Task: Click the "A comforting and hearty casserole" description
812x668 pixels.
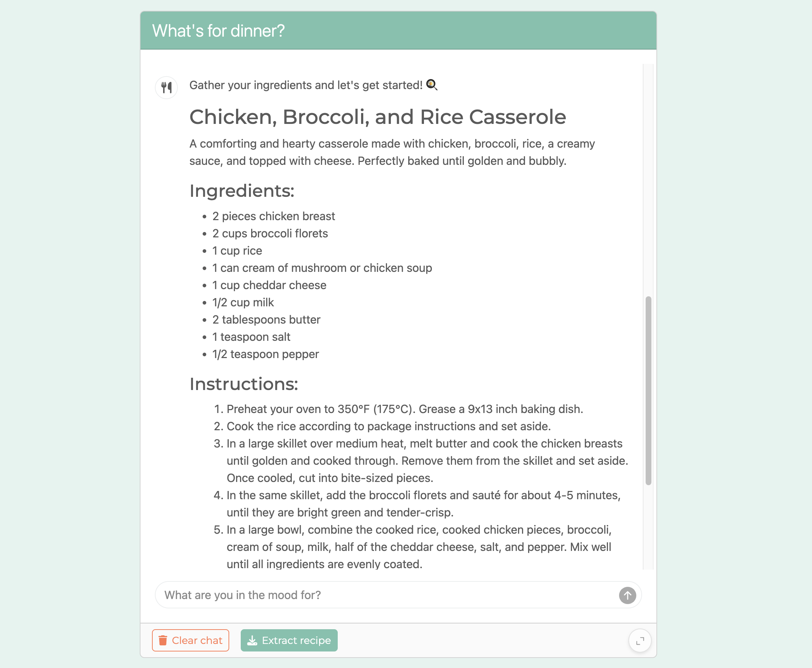Action: (392, 152)
